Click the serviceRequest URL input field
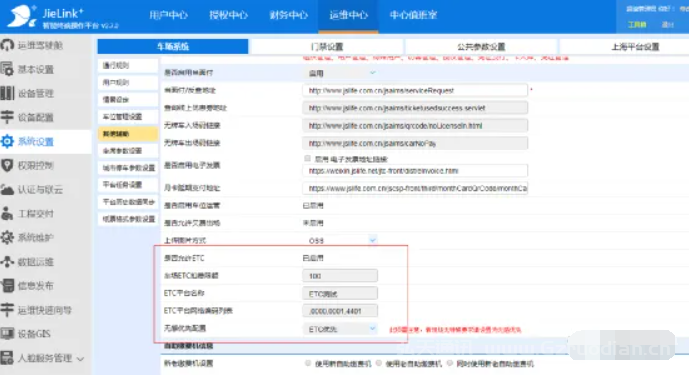 click(415, 91)
